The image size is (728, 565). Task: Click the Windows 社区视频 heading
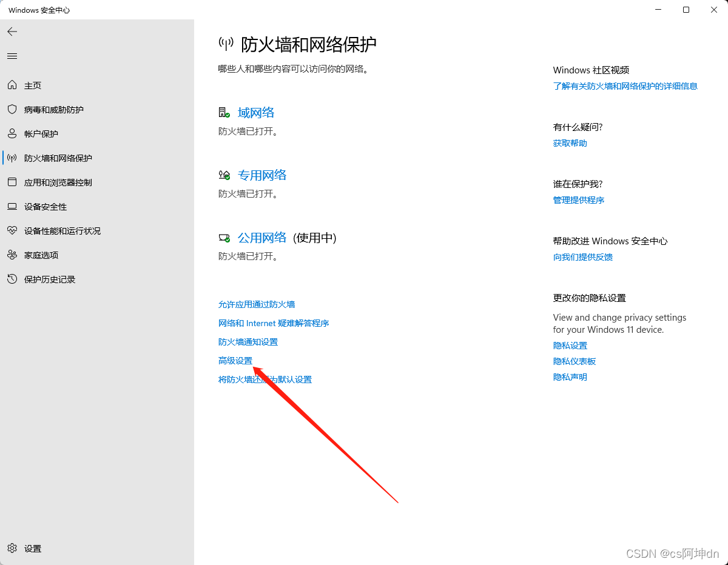pyautogui.click(x=591, y=70)
